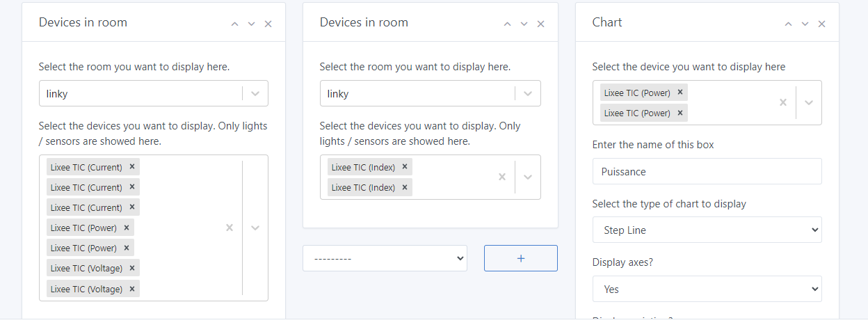Remove the Chart box with its X icon
Screen dimensions: 868x325
point(821,24)
